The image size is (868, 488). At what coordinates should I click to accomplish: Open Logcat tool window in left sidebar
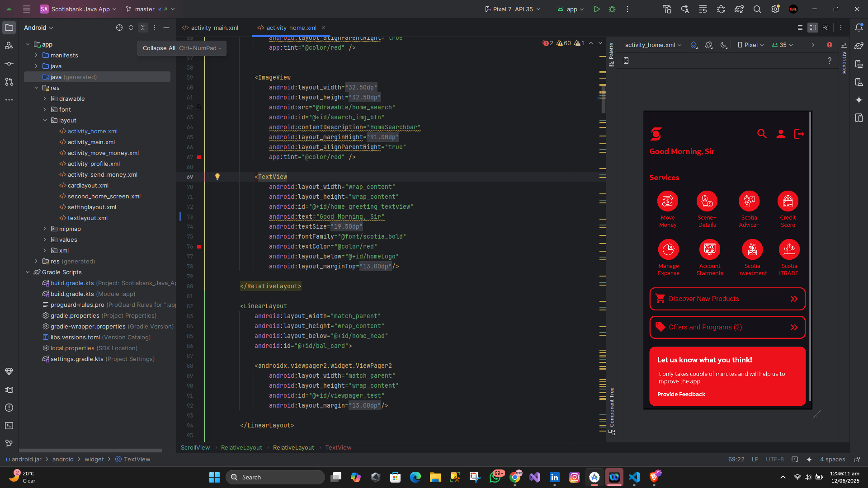click(9, 389)
